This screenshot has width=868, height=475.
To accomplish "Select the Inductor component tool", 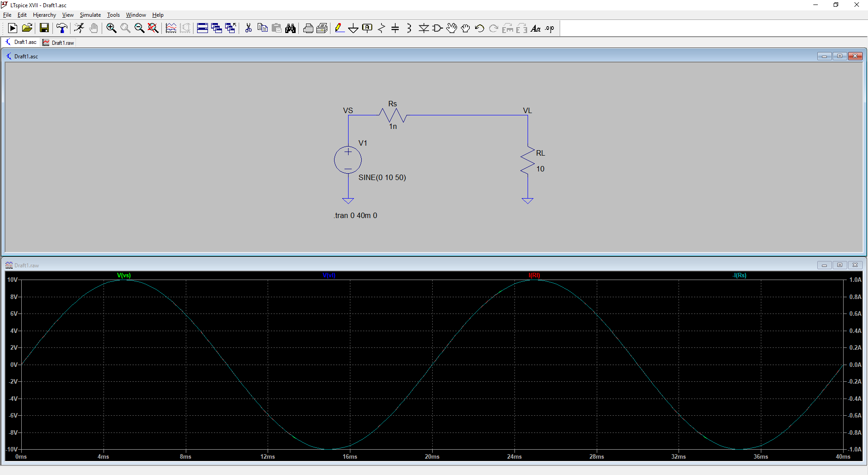I will (409, 28).
